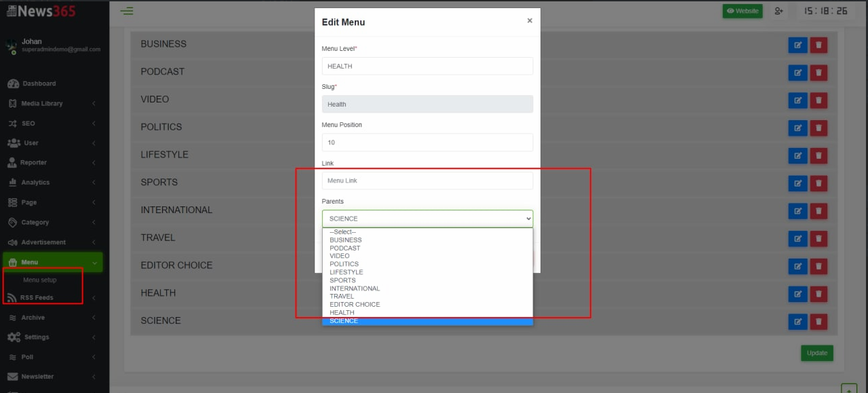868x393 pixels.
Task: Focus the Menu Level field containing HEALTH
Action: click(x=427, y=66)
